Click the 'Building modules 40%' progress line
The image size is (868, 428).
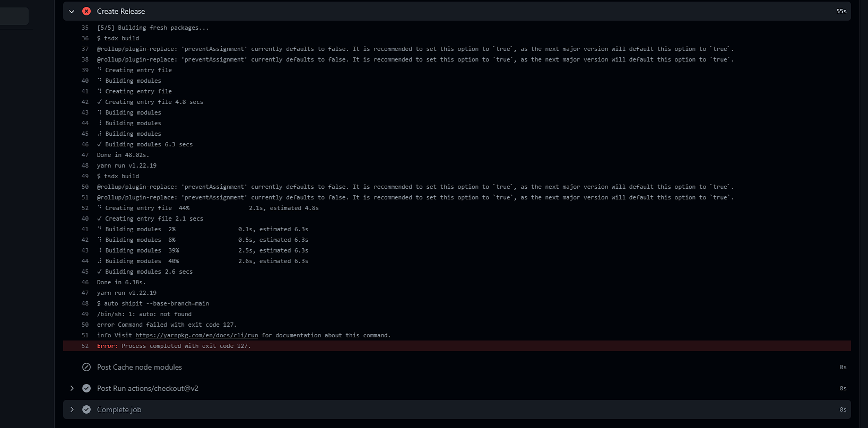point(203,261)
